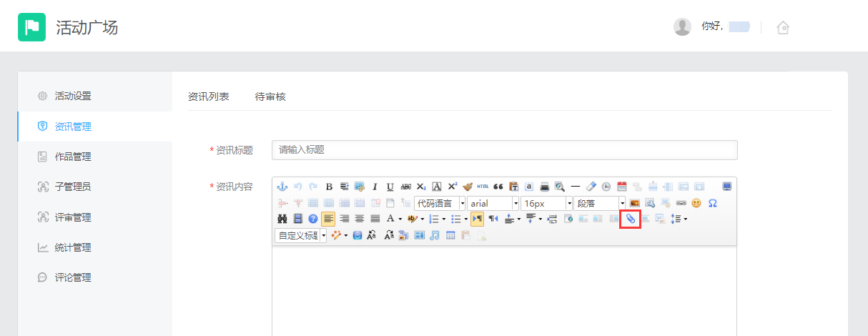This screenshot has width=868, height=336.
Task: Click the 请输入标题 title input field
Action: [504, 150]
